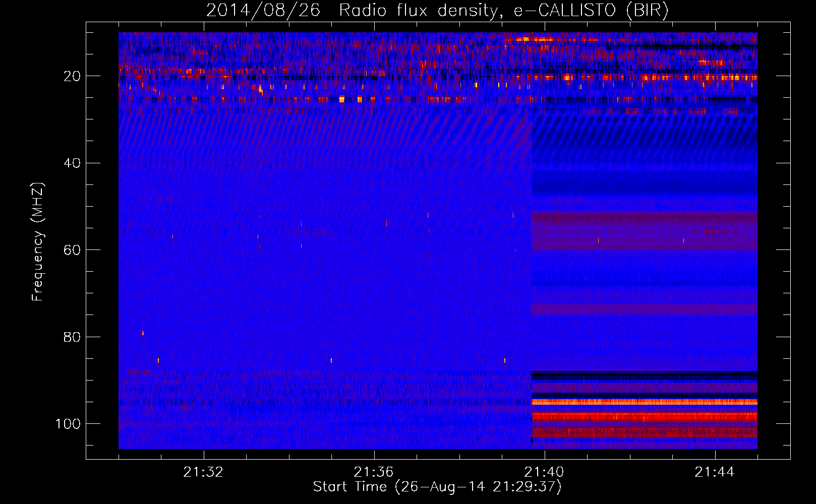
Task: Click the 21:44 time tick label
Action: coord(715,472)
